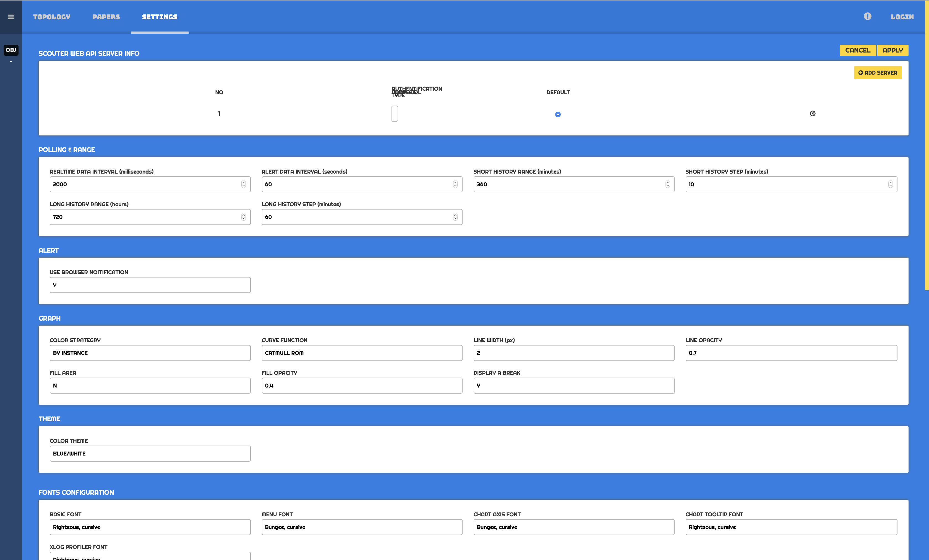This screenshot has width=929, height=560.
Task: Switch to the Topology tab
Action: 52,17
